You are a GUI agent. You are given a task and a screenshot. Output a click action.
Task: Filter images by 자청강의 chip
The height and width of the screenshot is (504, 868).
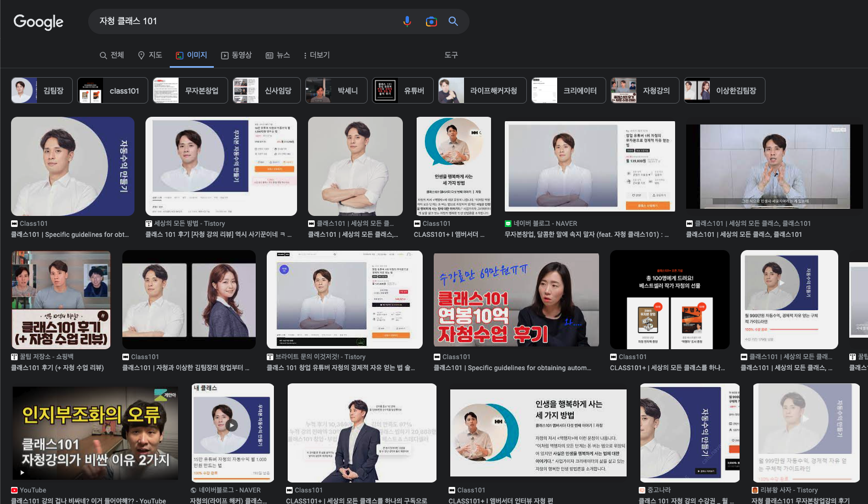[x=645, y=90]
